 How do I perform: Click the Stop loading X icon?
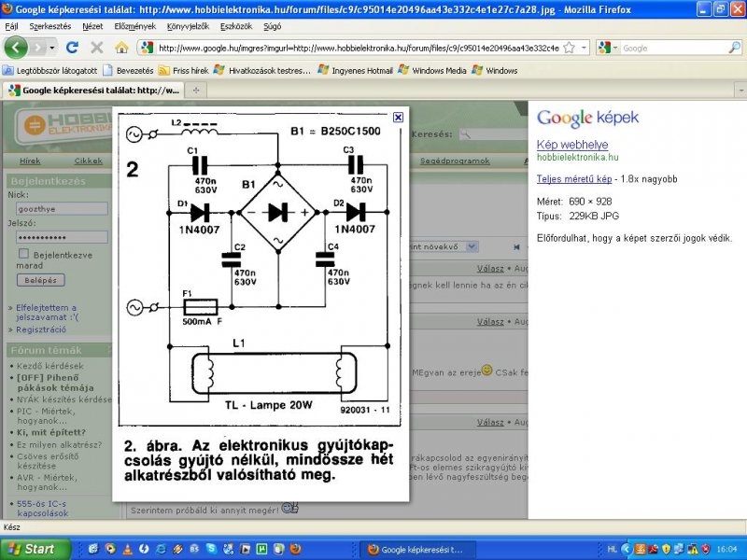[97, 48]
